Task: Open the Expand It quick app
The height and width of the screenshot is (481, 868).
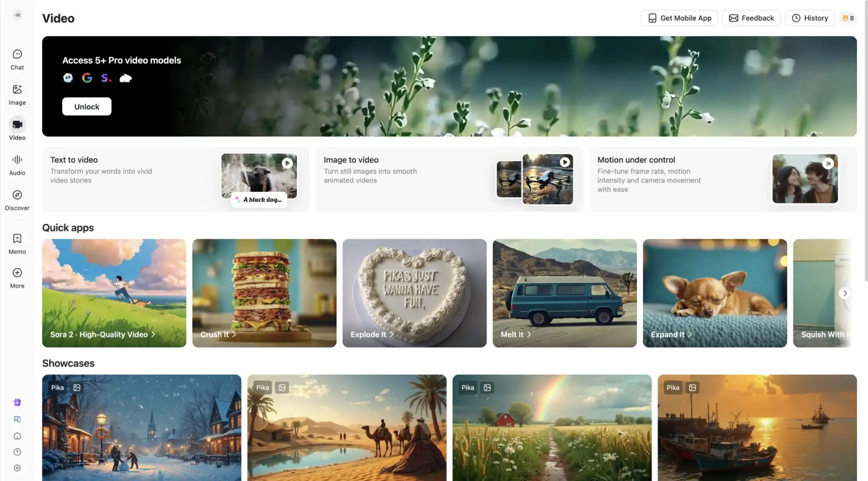Action: click(x=715, y=293)
